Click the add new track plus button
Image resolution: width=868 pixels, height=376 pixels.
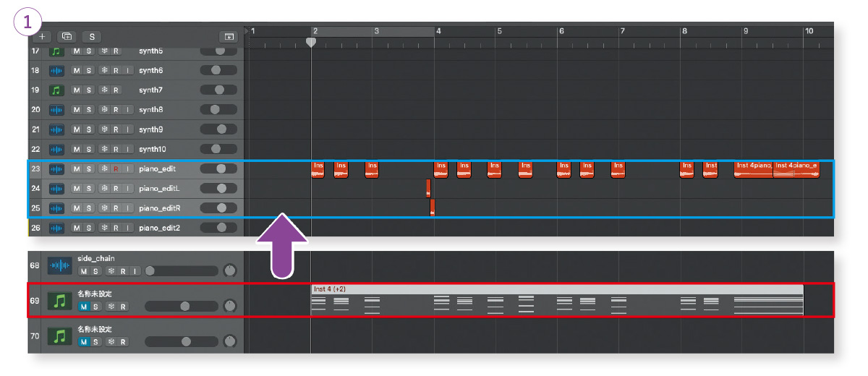[42, 35]
